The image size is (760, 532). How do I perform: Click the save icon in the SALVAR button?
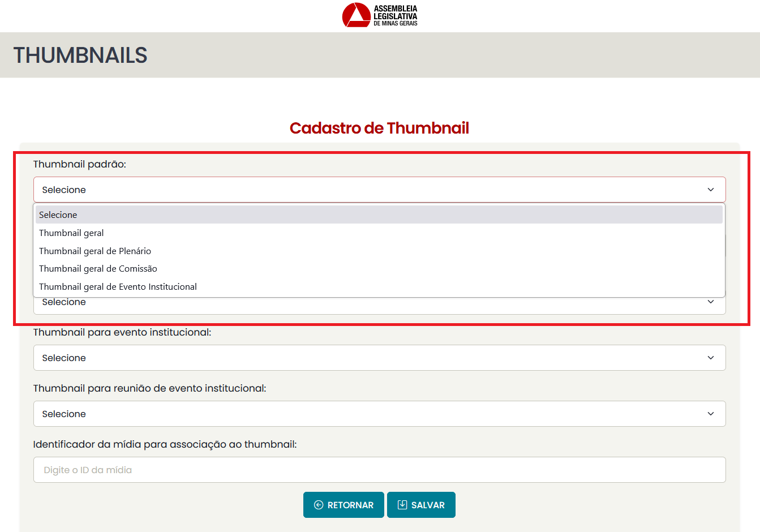[x=402, y=505]
